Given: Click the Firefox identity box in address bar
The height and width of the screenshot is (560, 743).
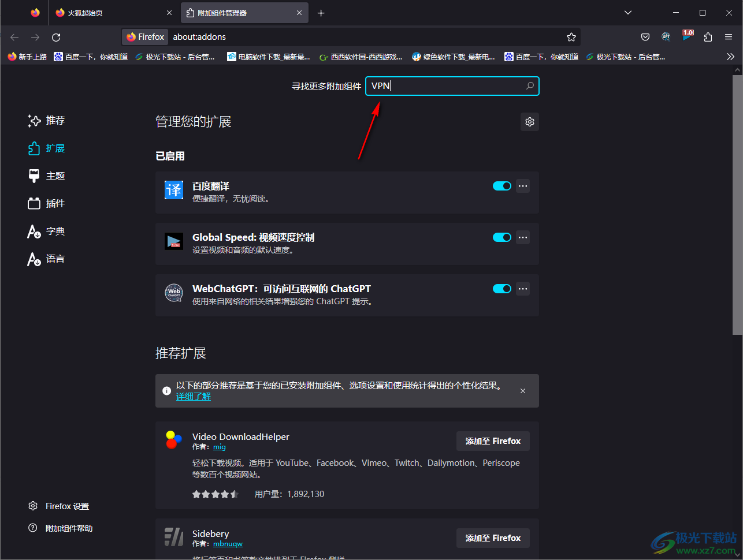Looking at the screenshot, I should 146,37.
